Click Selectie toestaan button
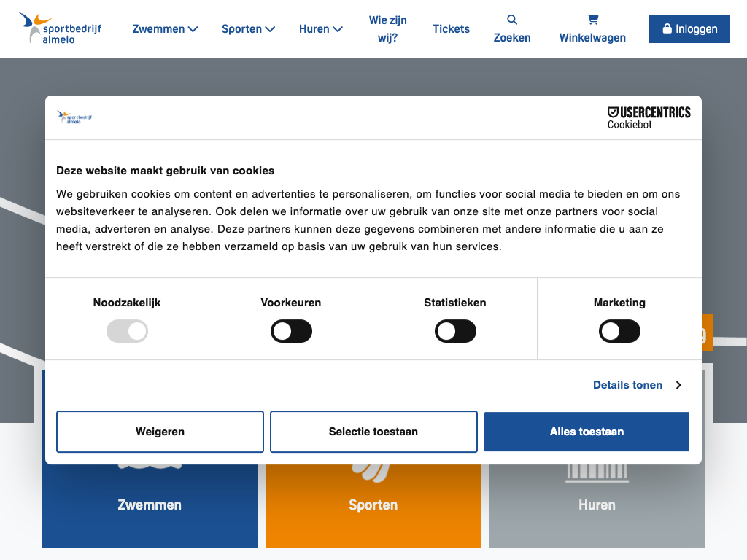Screen dimensions: 747x560 point(373,432)
